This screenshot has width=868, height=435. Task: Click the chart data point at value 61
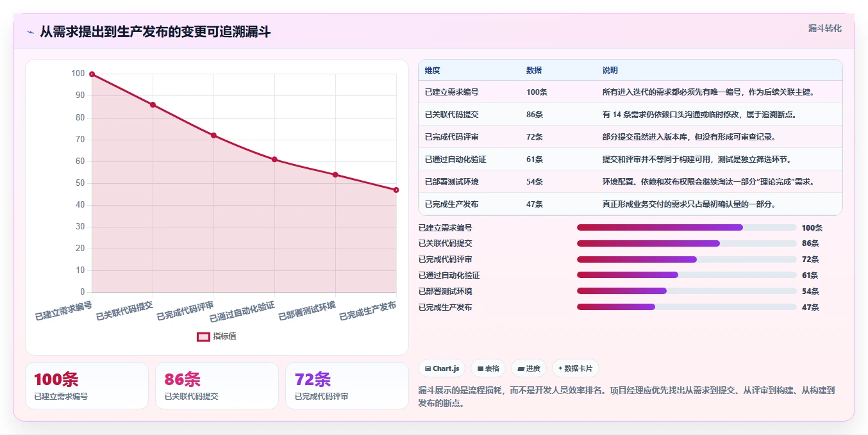[274, 160]
